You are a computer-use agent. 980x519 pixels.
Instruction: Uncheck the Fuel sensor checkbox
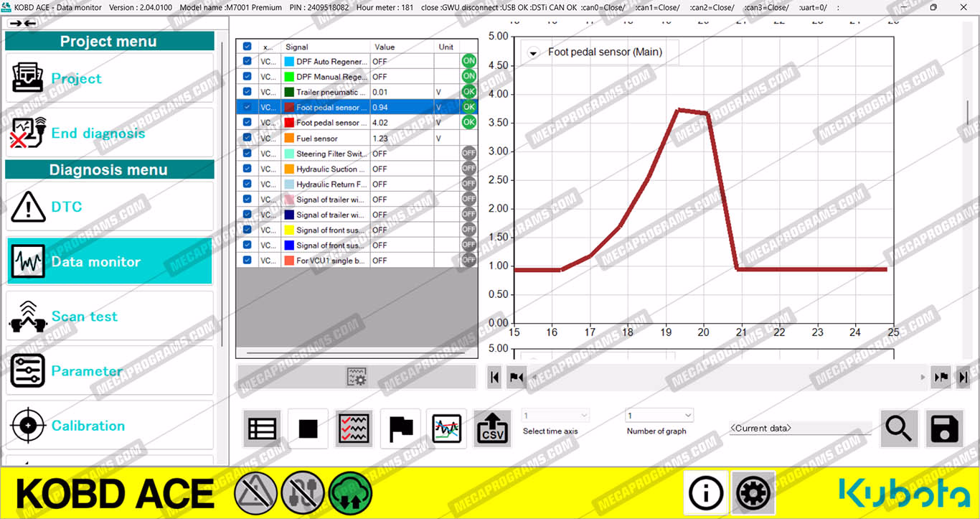[248, 138]
